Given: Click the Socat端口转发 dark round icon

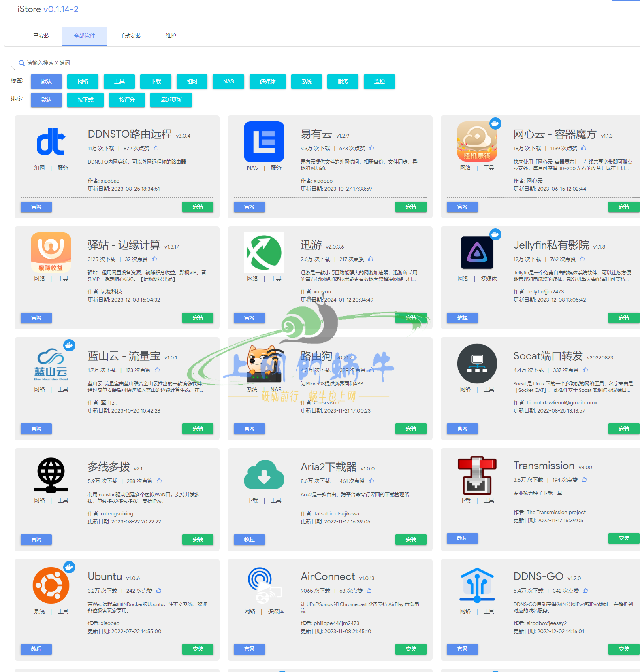Looking at the screenshot, I should 477,364.
